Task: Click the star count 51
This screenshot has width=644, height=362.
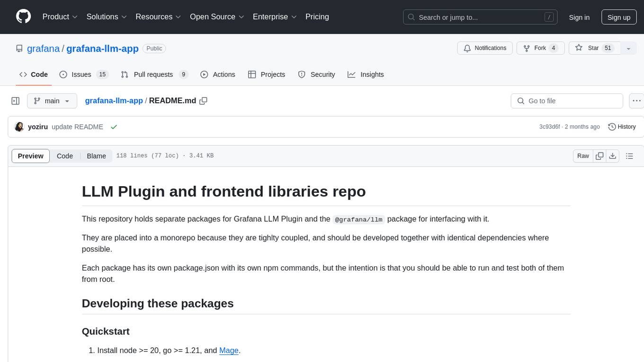Action: 608,48
